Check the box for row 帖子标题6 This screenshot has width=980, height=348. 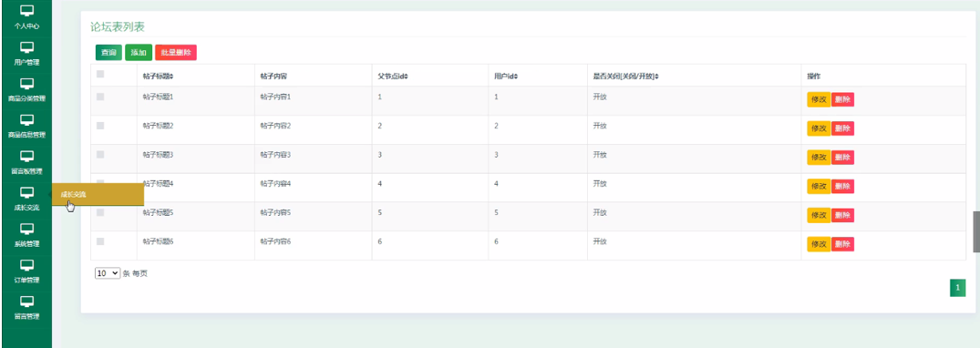coord(100,241)
